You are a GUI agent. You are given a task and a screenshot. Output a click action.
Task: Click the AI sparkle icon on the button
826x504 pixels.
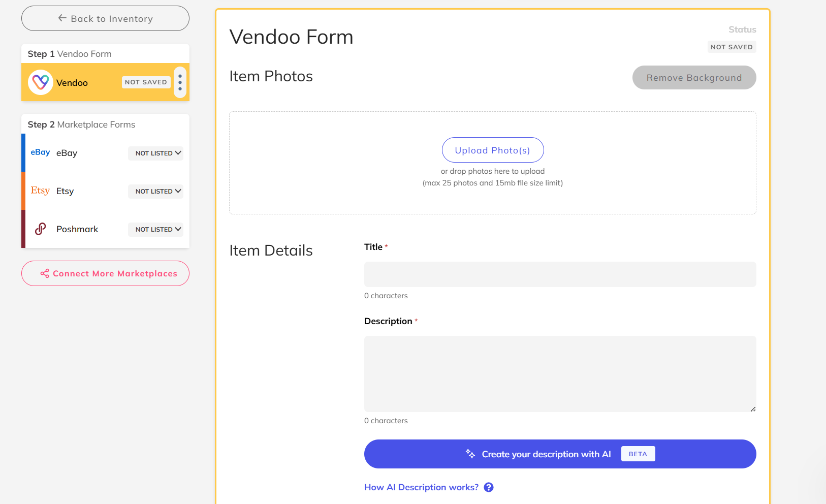(x=470, y=454)
